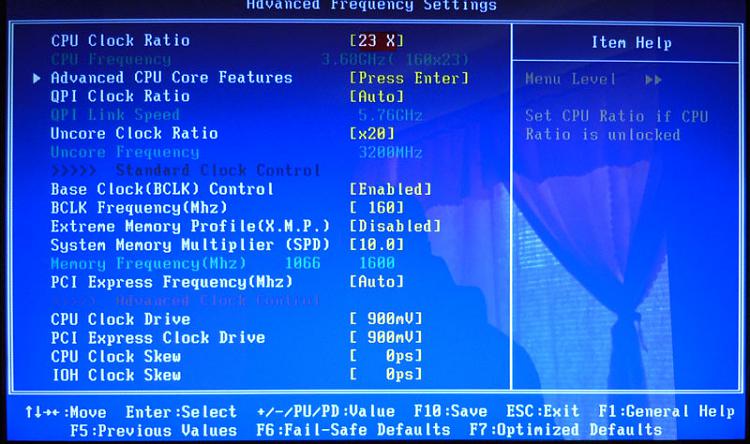Click the F10:Save hint
The height and width of the screenshot is (444, 750).
[450, 411]
